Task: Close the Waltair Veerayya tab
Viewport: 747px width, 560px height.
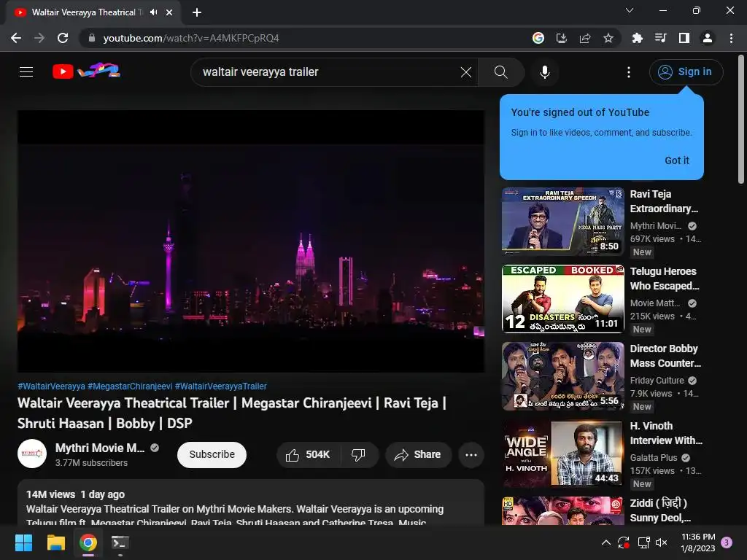Action: (x=169, y=12)
